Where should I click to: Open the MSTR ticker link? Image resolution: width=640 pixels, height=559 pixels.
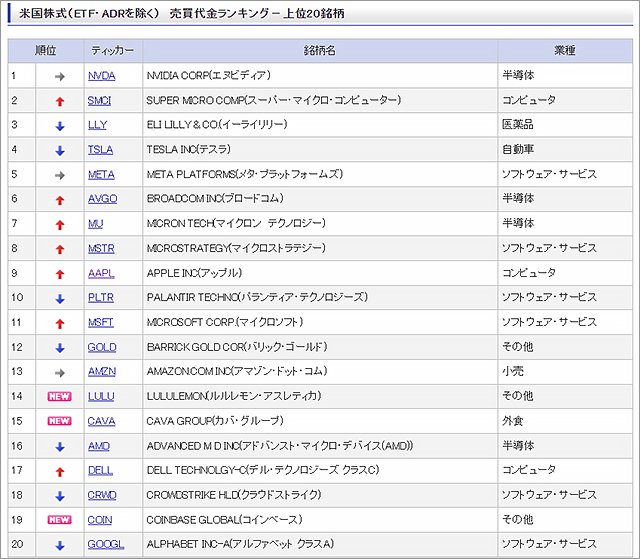click(101, 248)
